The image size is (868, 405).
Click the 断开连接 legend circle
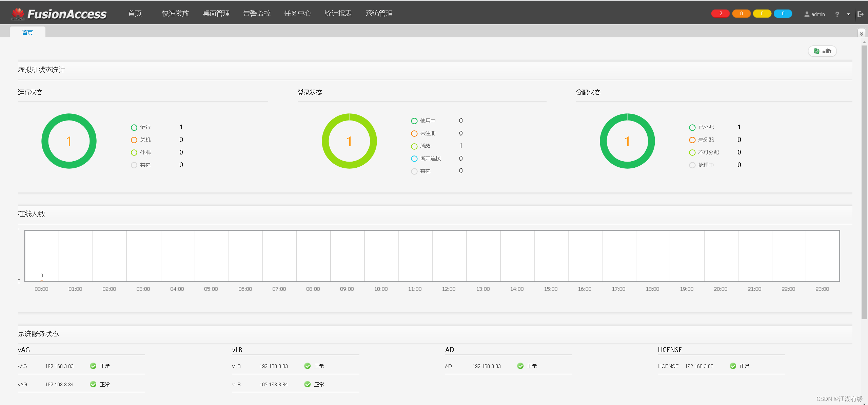click(x=414, y=159)
